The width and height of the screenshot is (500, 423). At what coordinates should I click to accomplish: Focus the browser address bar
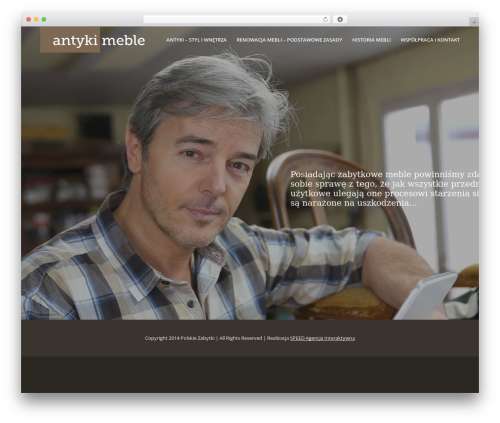(237, 19)
